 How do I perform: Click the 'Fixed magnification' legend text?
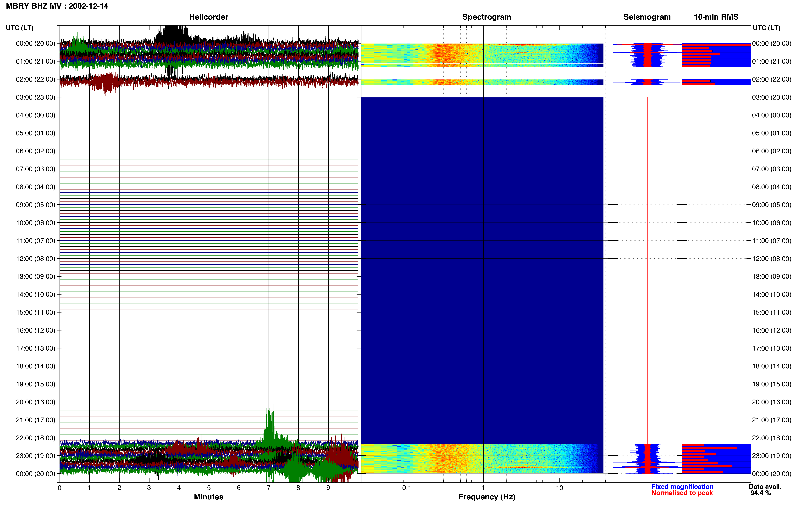682,486
